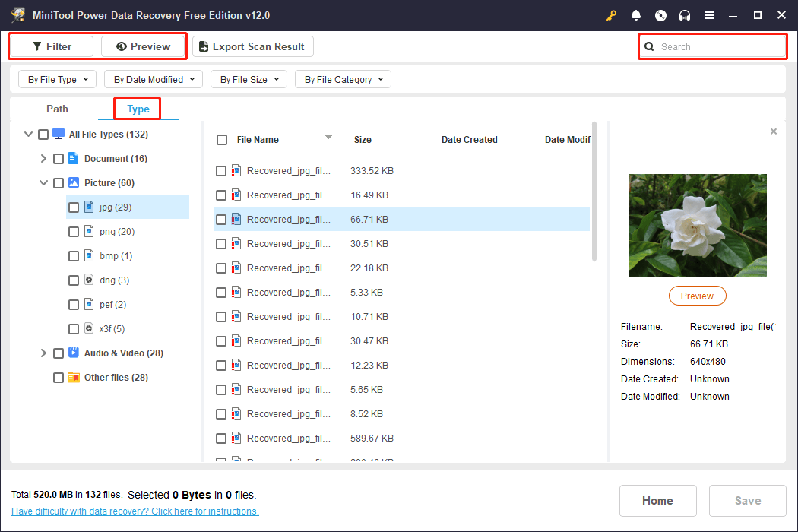Expand the Audio & Video tree node
The height and width of the screenshot is (532, 798).
pyautogui.click(x=44, y=353)
